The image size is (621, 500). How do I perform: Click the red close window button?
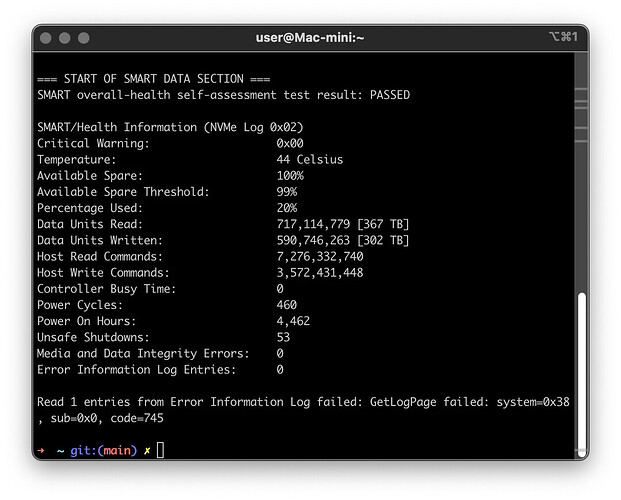pos(46,38)
